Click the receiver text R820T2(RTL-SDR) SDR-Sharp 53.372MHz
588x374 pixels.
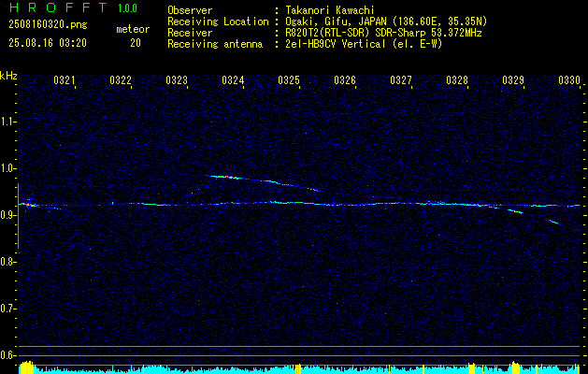(x=383, y=33)
